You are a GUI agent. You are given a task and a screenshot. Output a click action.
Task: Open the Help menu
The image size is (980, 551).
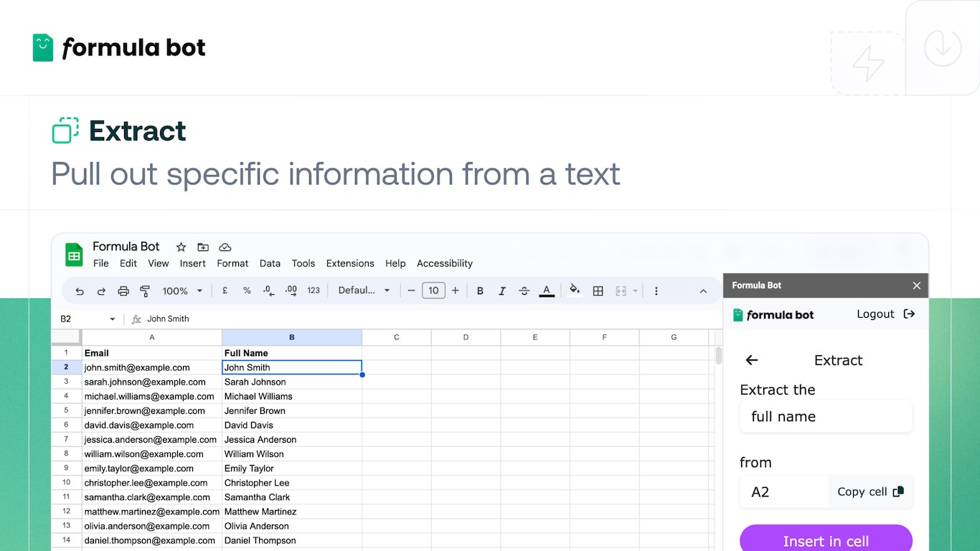(395, 263)
